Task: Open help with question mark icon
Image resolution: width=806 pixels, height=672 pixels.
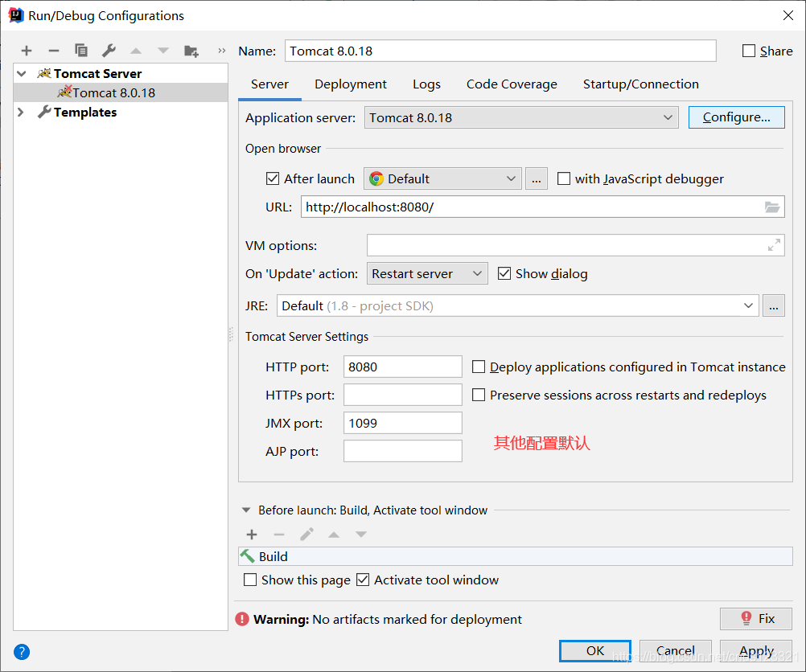Action: (22, 652)
